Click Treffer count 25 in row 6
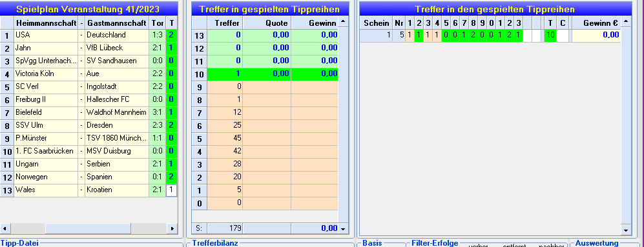The height and width of the screenshot is (247, 644). [x=225, y=126]
